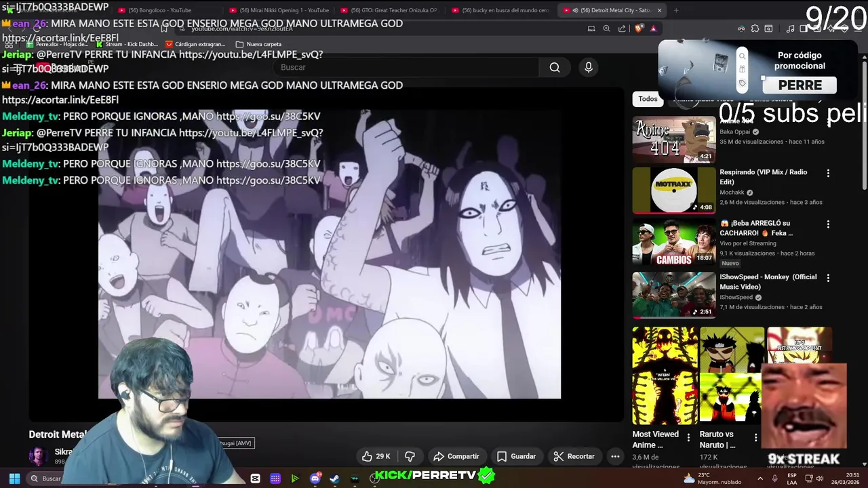The image size is (868, 488).
Task: Open a new browser tab
Action: pyautogui.click(x=676, y=10)
